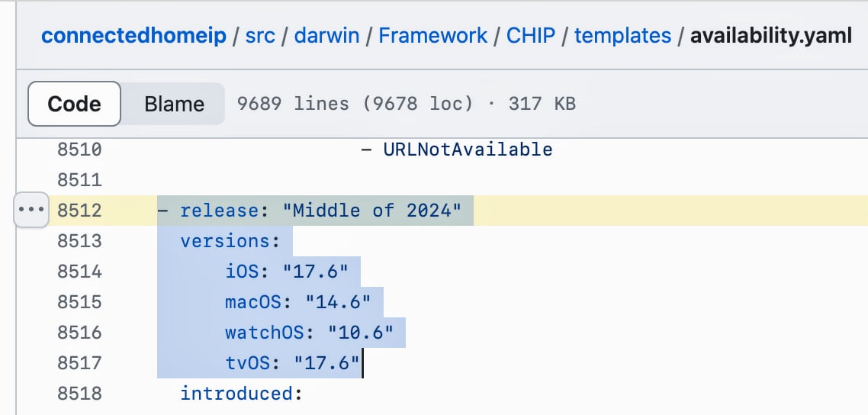Open the src folder breadcrumb
Image resolution: width=868 pixels, height=415 pixels.
point(260,35)
